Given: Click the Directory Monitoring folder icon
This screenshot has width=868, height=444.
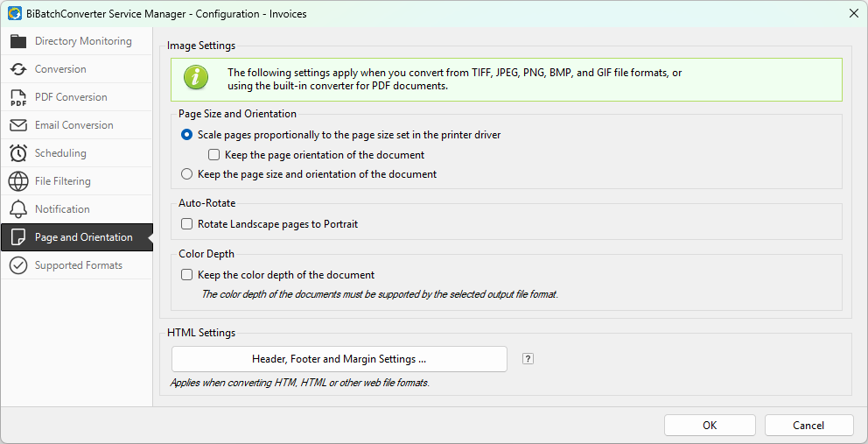Looking at the screenshot, I should click(18, 41).
